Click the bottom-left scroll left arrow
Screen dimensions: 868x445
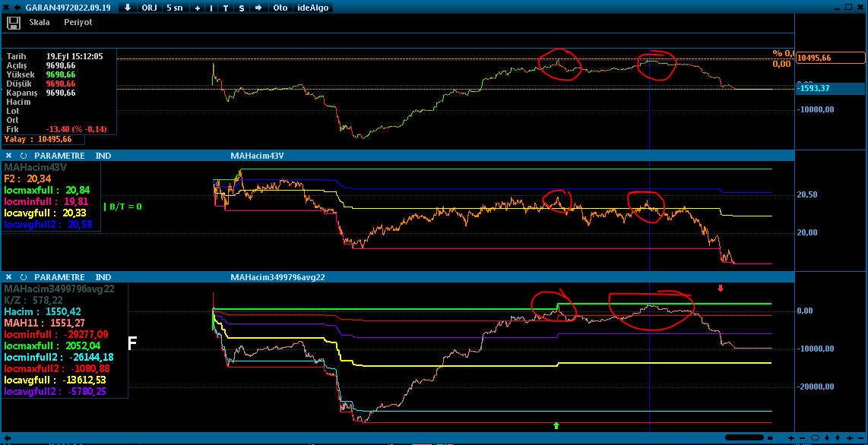(x=7, y=438)
